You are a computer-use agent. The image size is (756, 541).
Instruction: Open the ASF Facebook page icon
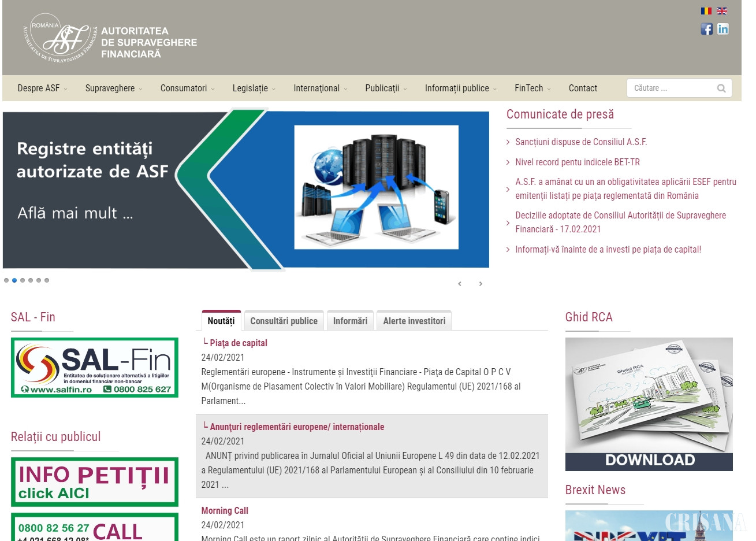706,29
